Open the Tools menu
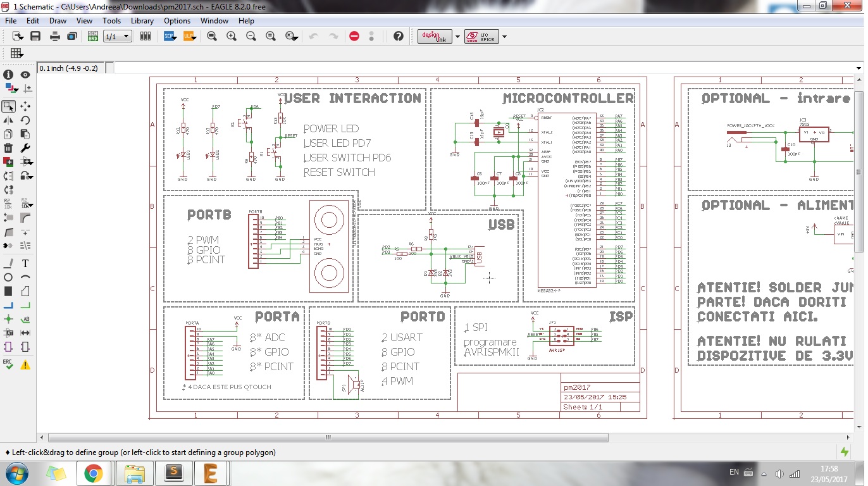This screenshot has height=486, width=868. [x=111, y=21]
